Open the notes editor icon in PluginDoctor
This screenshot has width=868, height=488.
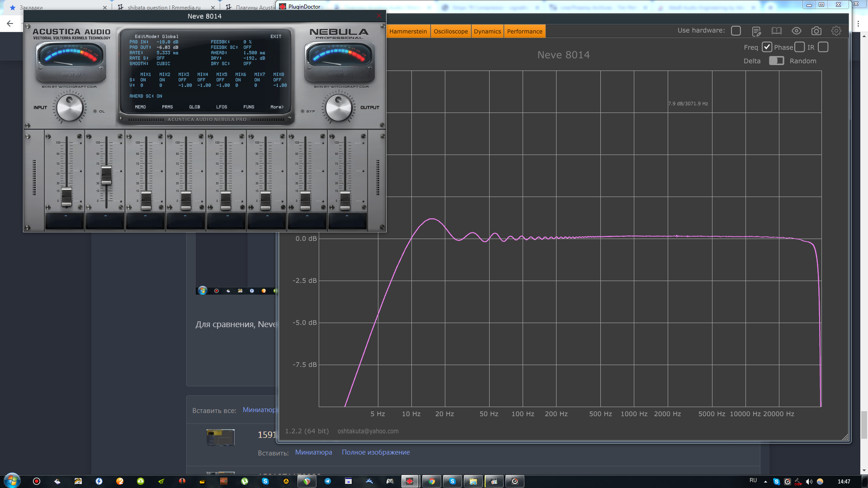pos(756,31)
